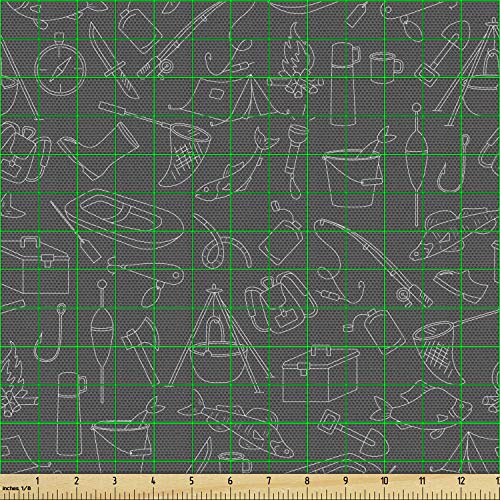500x500 pixels.
Task: Click the number 10 on ruler
Action: [x=384, y=481]
